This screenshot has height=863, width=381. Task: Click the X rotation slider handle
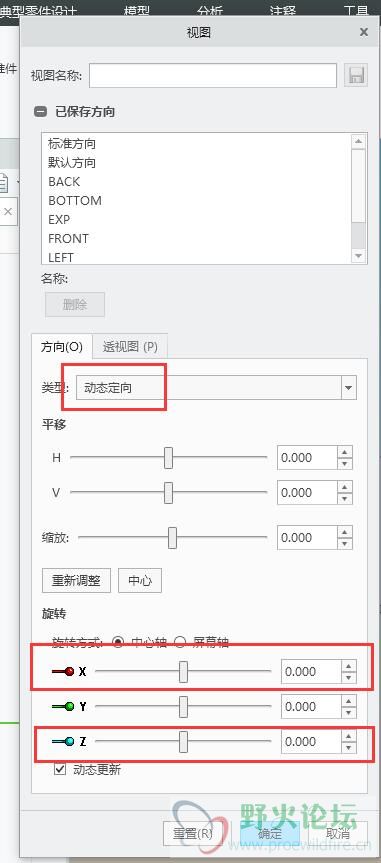pos(183,671)
